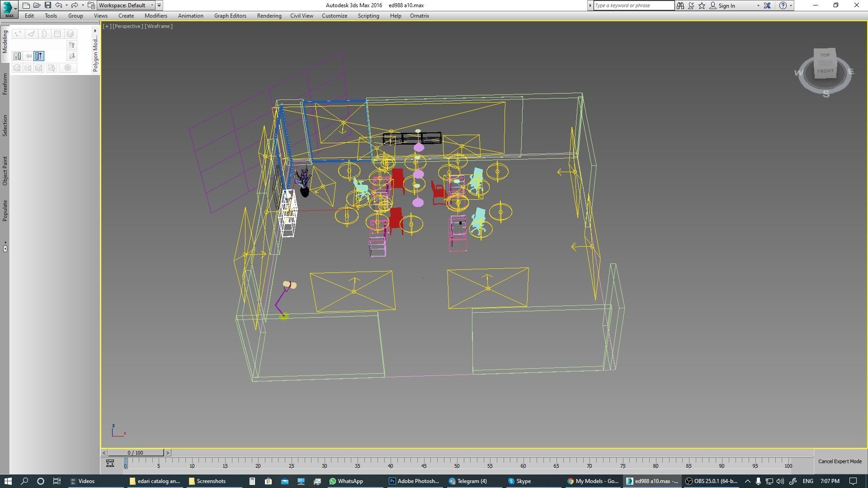This screenshot has height=488, width=868.
Task: Click the Open File folder icon
Action: (x=37, y=5)
